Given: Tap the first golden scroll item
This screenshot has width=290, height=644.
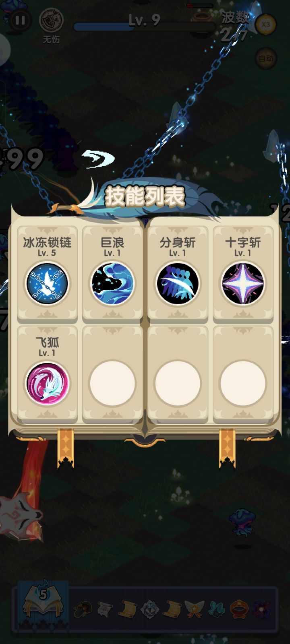Looking at the screenshot, I should click(127, 609).
